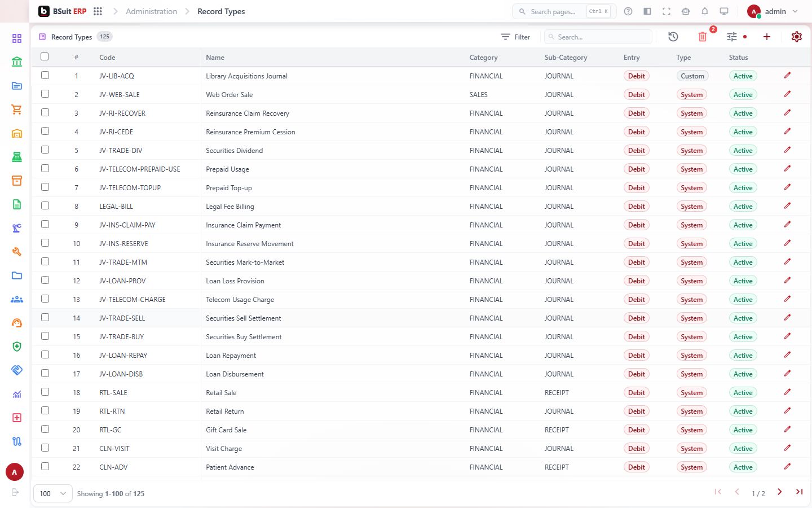
Task: Open the analytics chart icon in sidebar
Action: (x=17, y=394)
